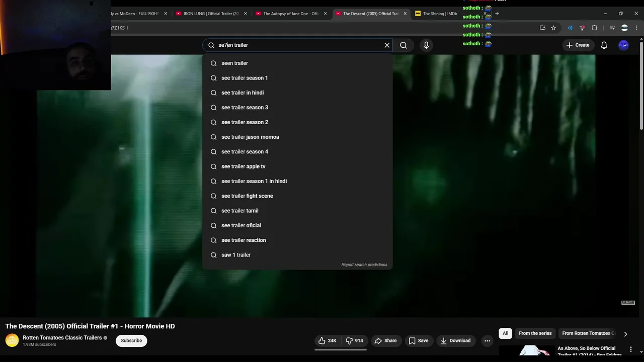Screen dimensions: 644x362
Task: Open the three-dot more actions under video
Action: click(x=487, y=340)
